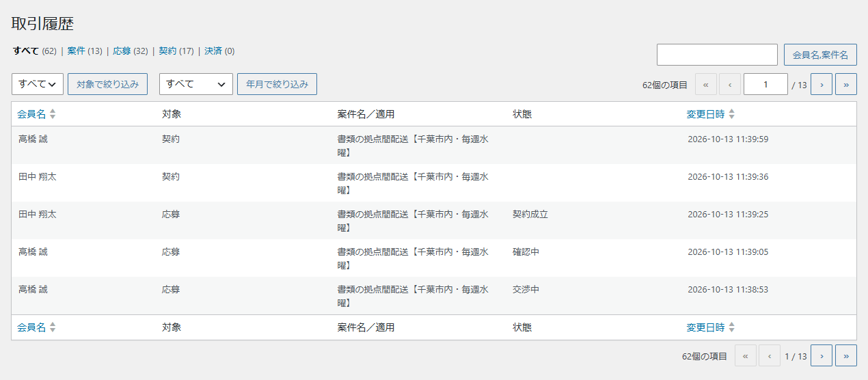Viewport: 868px width, 380px height.
Task: Focus the search text field
Action: point(717,55)
